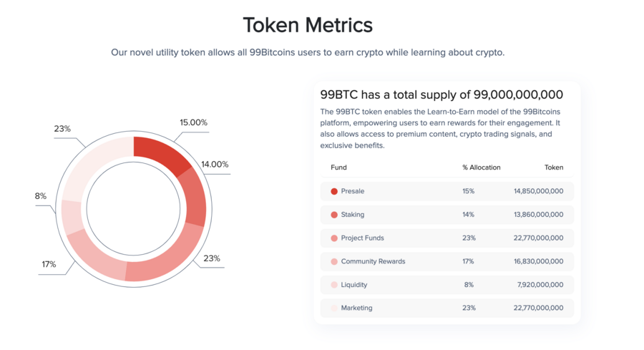Screen dimensions: 644x350
Task: Select the Staking token amount 13,860,000,000
Action: [538, 215]
